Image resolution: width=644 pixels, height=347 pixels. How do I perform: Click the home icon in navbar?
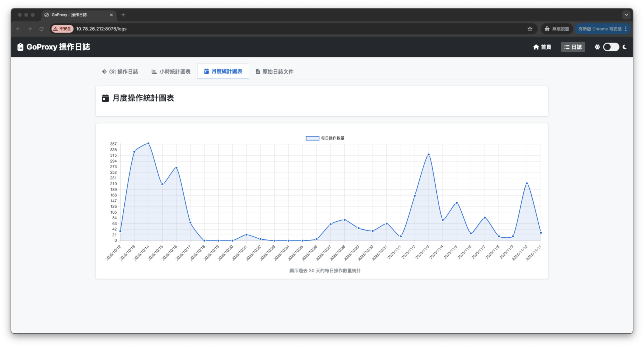pos(536,47)
